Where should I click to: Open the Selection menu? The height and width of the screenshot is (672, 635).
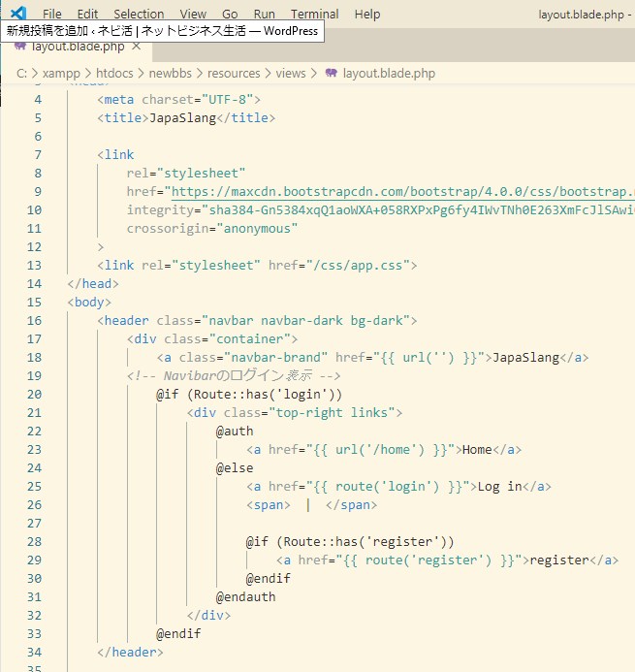(139, 15)
